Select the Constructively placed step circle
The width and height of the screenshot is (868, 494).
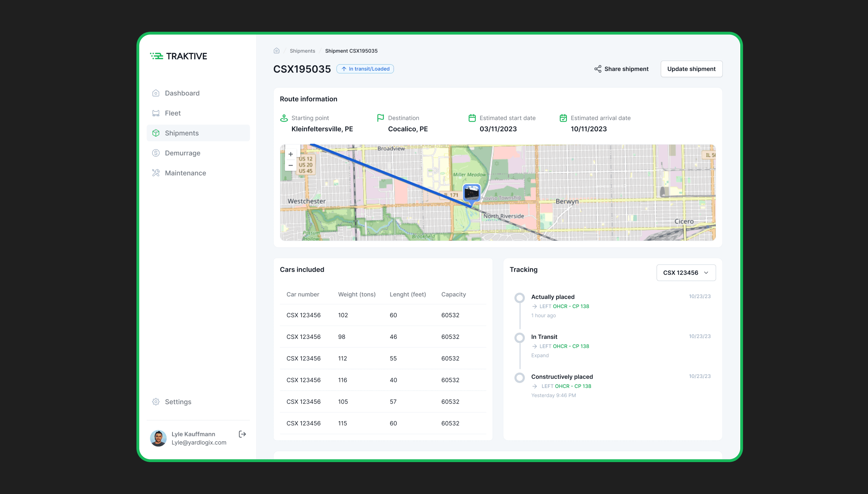pyautogui.click(x=519, y=377)
